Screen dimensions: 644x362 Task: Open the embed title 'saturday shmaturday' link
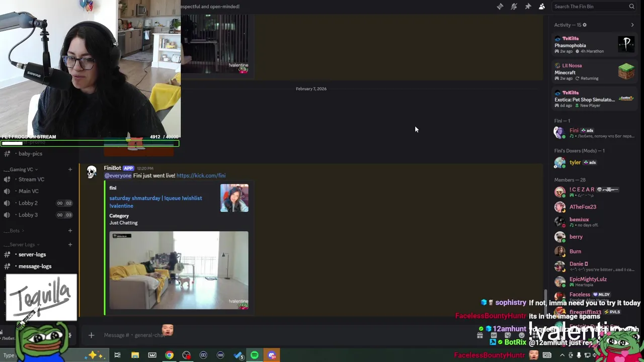(155, 202)
